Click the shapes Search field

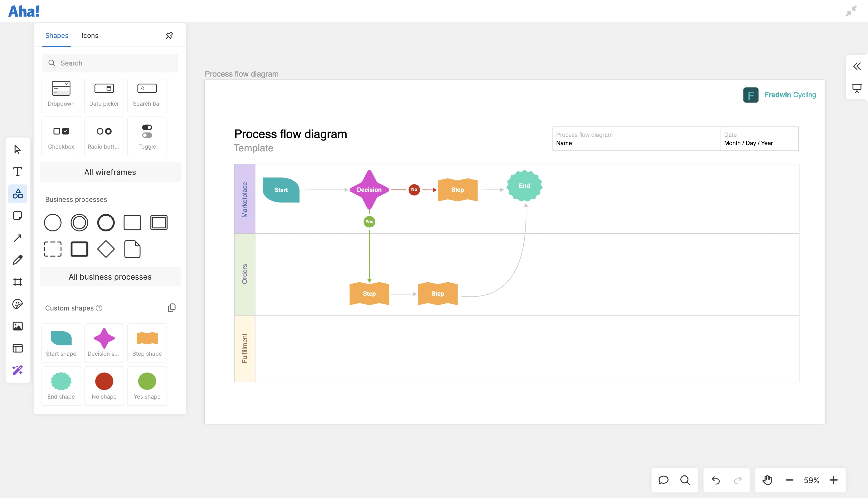pyautogui.click(x=110, y=63)
